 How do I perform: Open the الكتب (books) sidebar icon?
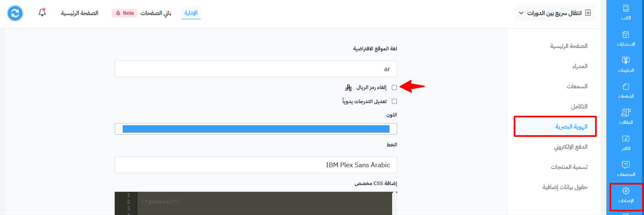[626, 12]
